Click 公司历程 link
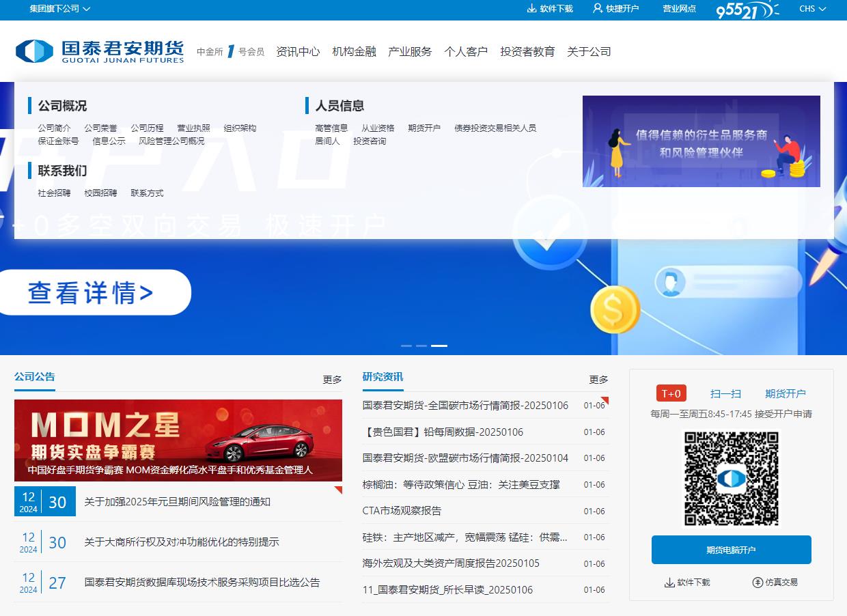Image resolution: width=847 pixels, height=616 pixels. tap(147, 128)
